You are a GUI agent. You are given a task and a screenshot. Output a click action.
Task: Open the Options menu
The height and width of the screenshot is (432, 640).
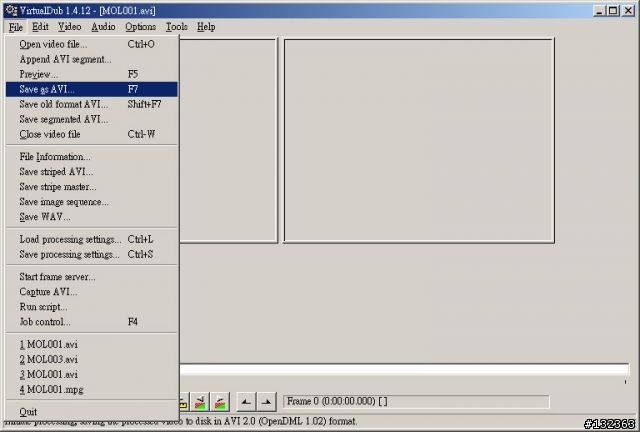(140, 27)
